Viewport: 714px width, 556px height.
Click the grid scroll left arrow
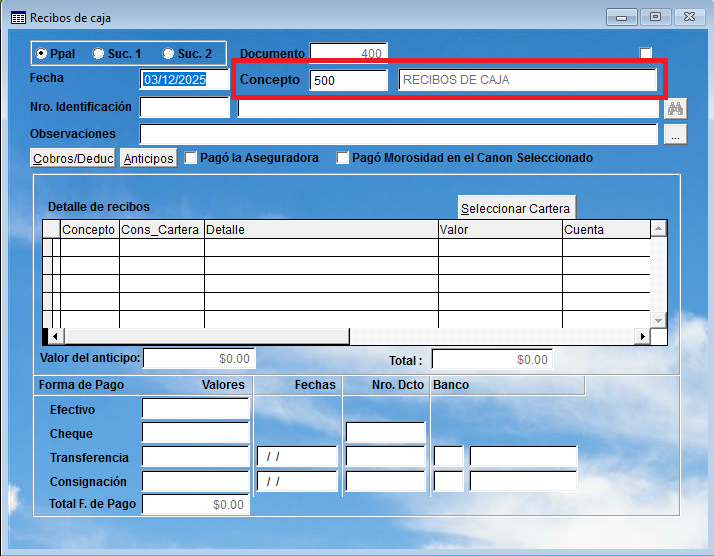[56, 337]
